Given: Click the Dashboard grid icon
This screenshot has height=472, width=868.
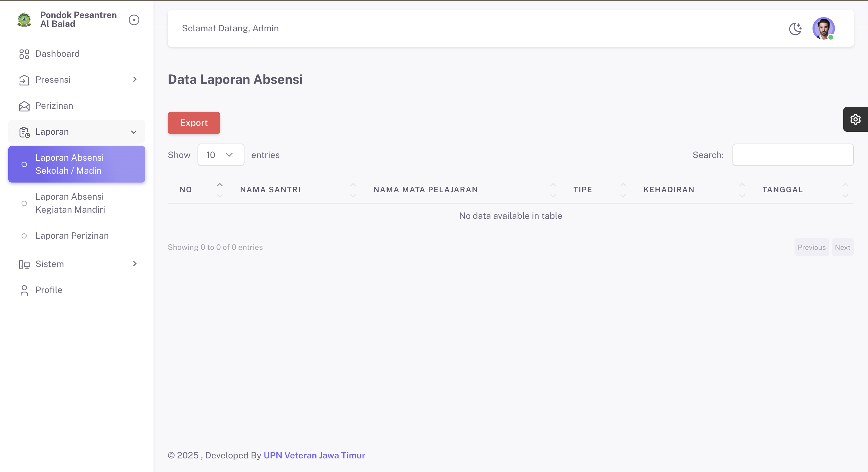Looking at the screenshot, I should pyautogui.click(x=24, y=54).
